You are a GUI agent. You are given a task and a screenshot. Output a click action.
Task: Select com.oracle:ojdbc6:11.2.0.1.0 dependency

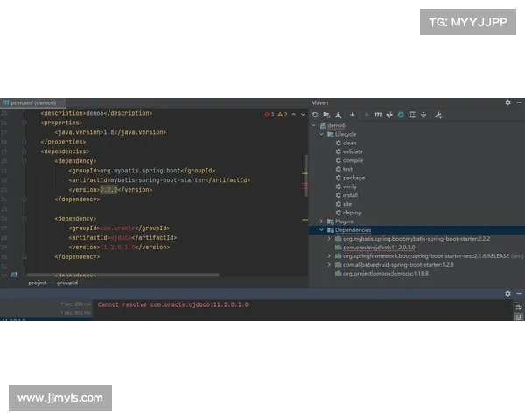pyautogui.click(x=379, y=247)
